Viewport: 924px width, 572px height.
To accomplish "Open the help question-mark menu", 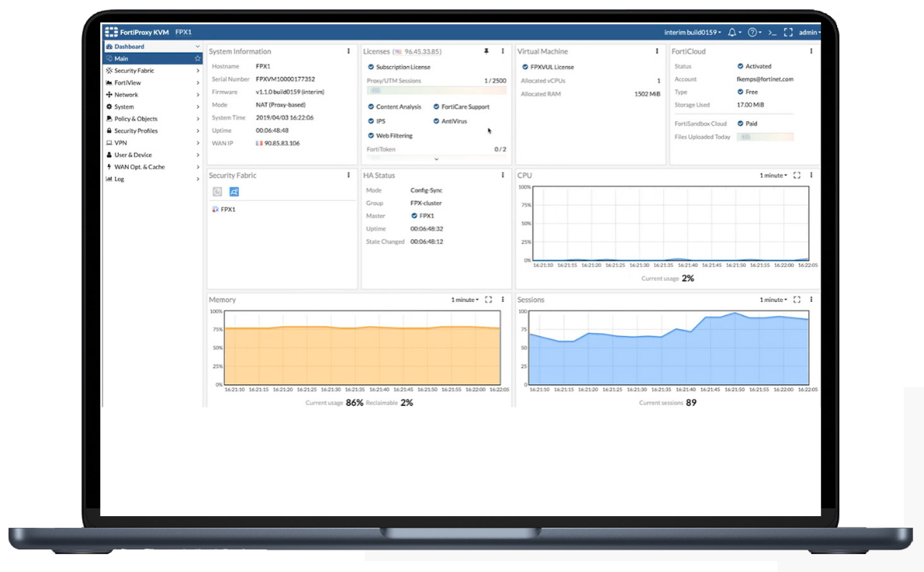I will 752,33.
